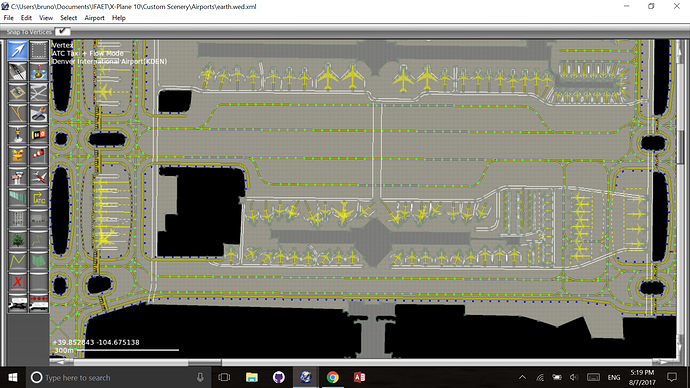
Task: Open the View menu
Action: click(x=46, y=18)
